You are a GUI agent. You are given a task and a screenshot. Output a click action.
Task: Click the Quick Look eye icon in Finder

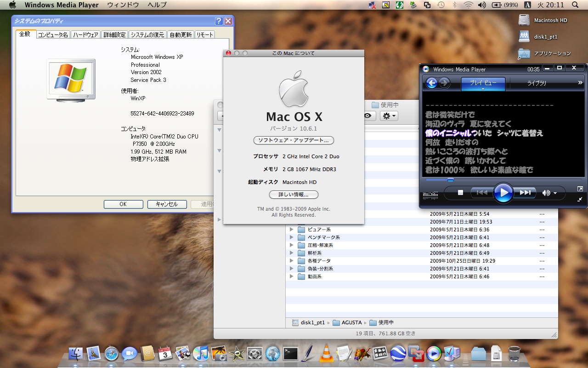pyautogui.click(x=367, y=116)
